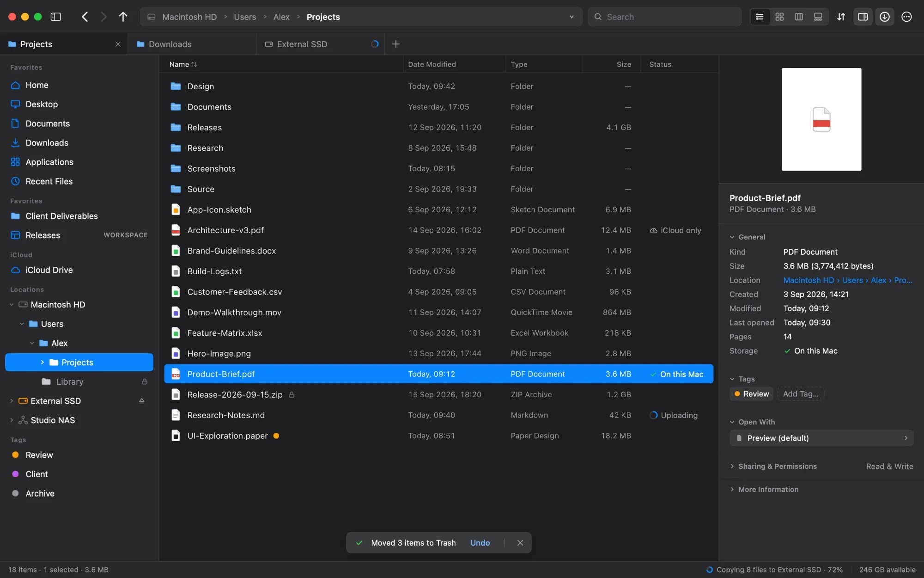
Task: Expand Sharing & Permissions section
Action: (x=732, y=466)
